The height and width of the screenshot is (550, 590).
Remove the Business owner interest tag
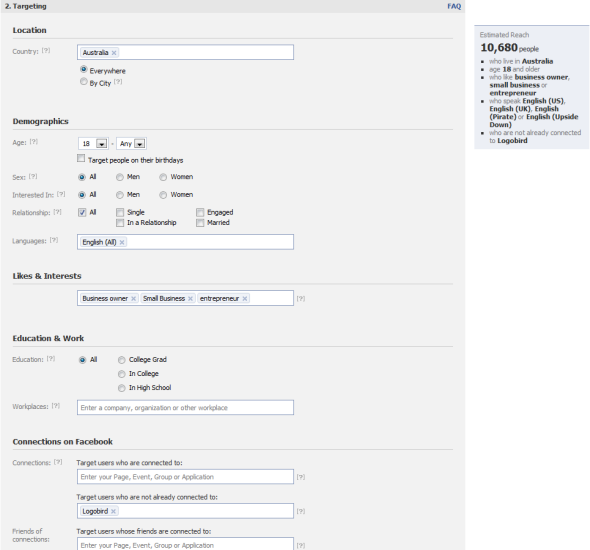(x=133, y=299)
